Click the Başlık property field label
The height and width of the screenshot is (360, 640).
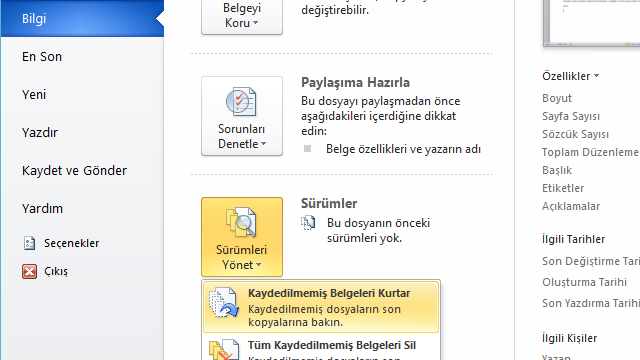coord(557,170)
